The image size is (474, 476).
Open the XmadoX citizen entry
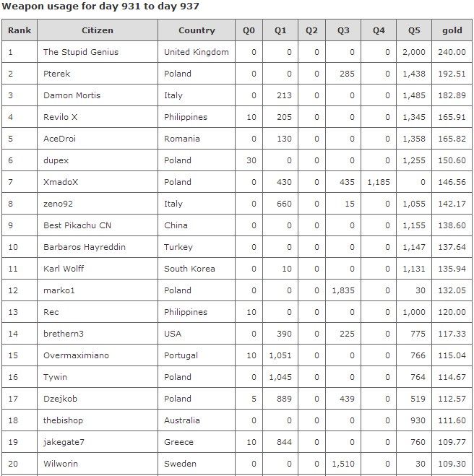(60, 182)
